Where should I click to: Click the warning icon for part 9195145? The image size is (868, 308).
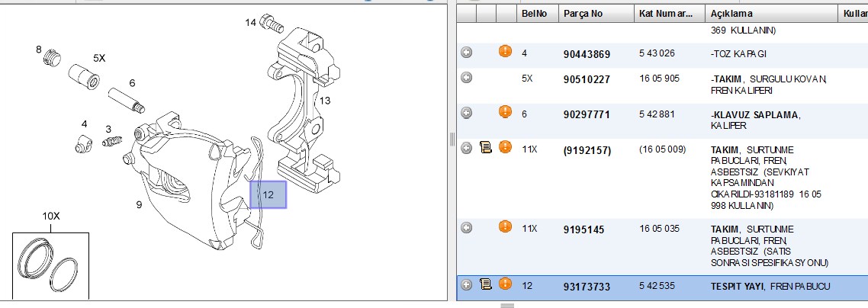coord(505,226)
